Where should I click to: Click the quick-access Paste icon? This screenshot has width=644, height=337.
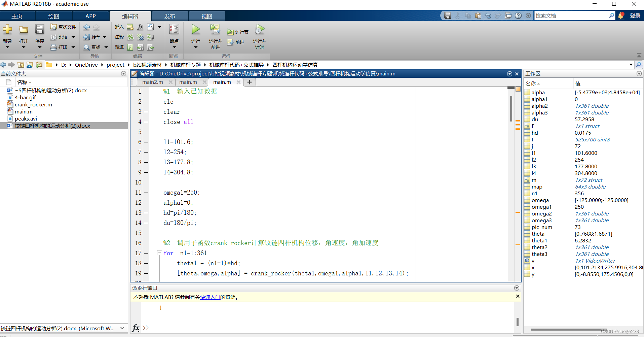pos(478,15)
